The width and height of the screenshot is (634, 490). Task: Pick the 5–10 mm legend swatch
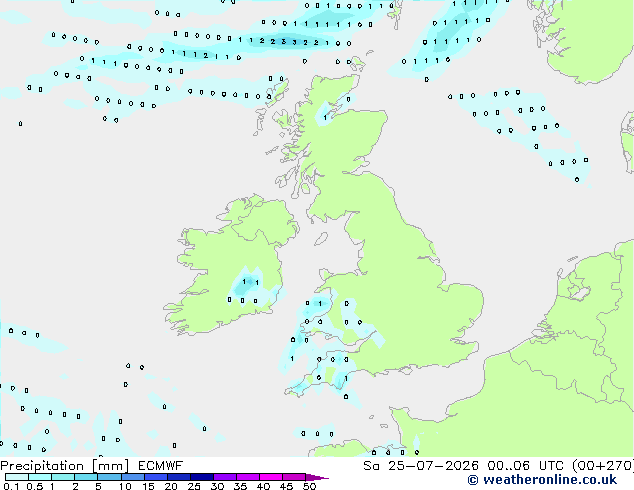[109, 477]
